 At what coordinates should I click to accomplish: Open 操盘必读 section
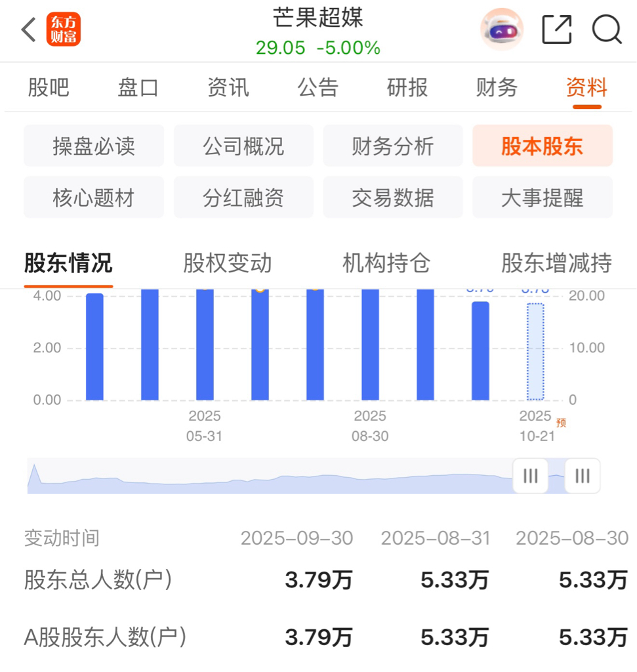pyautogui.click(x=94, y=146)
